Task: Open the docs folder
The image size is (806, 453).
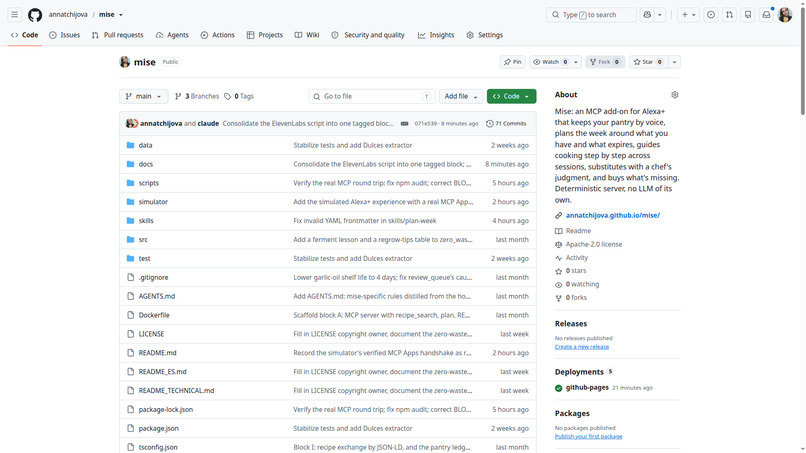Action: [x=145, y=164]
